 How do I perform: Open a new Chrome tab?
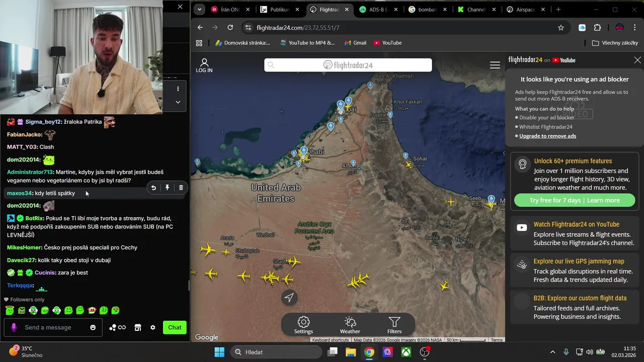tap(558, 10)
